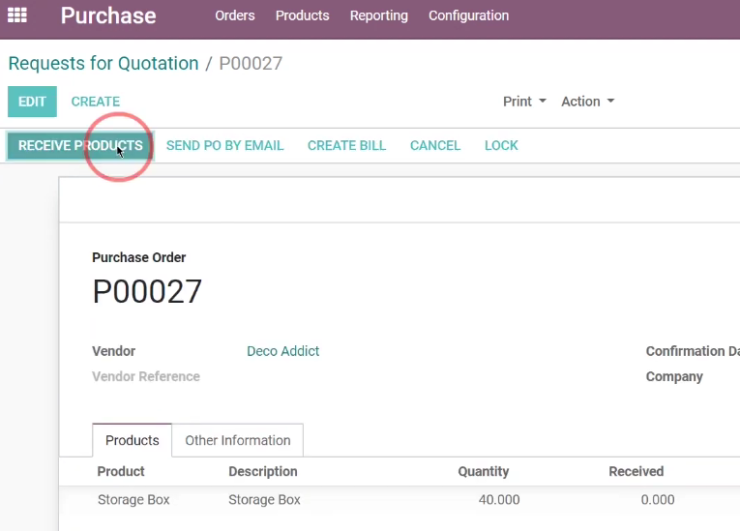
Task: Select the Storage Box order line
Action: [399, 500]
